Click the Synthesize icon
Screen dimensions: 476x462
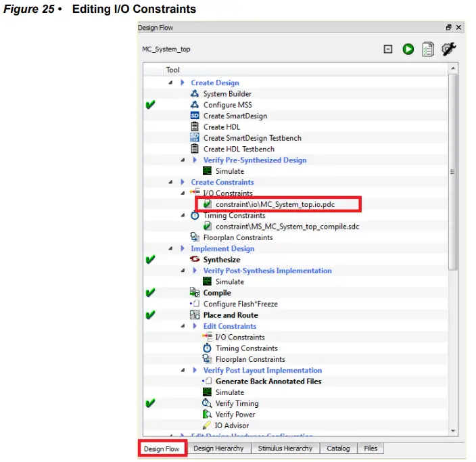coord(195,260)
